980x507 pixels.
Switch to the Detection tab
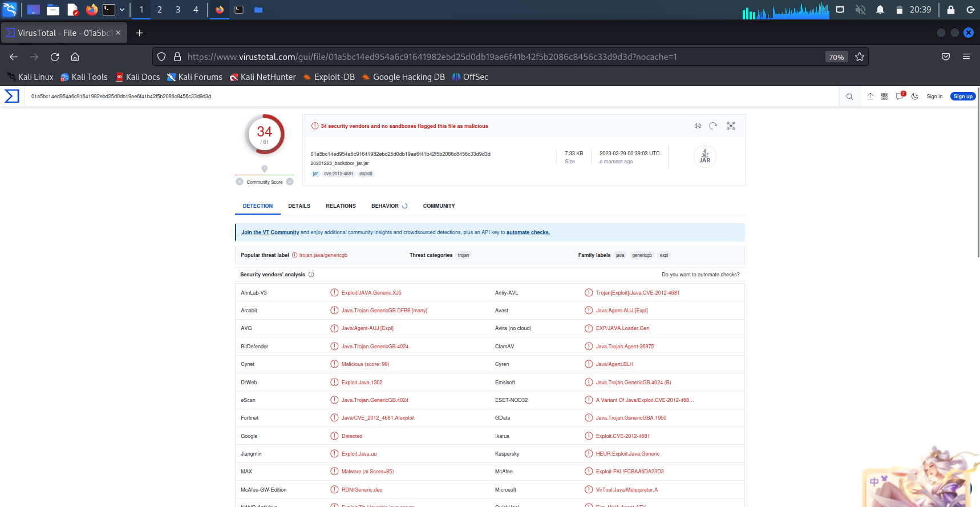point(258,206)
